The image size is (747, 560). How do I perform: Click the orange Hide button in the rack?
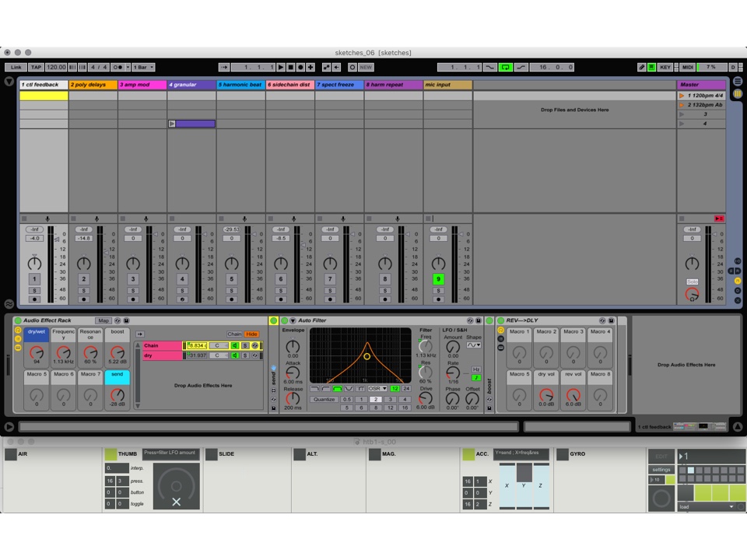point(251,334)
